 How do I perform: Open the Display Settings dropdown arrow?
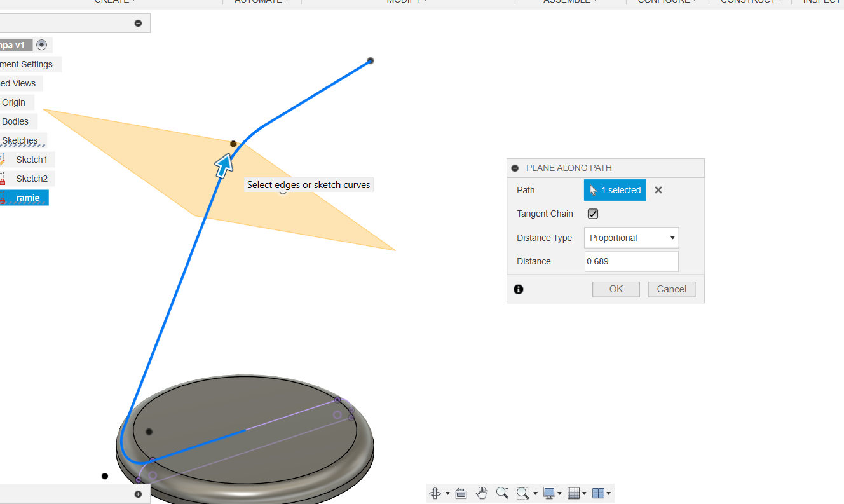559,494
